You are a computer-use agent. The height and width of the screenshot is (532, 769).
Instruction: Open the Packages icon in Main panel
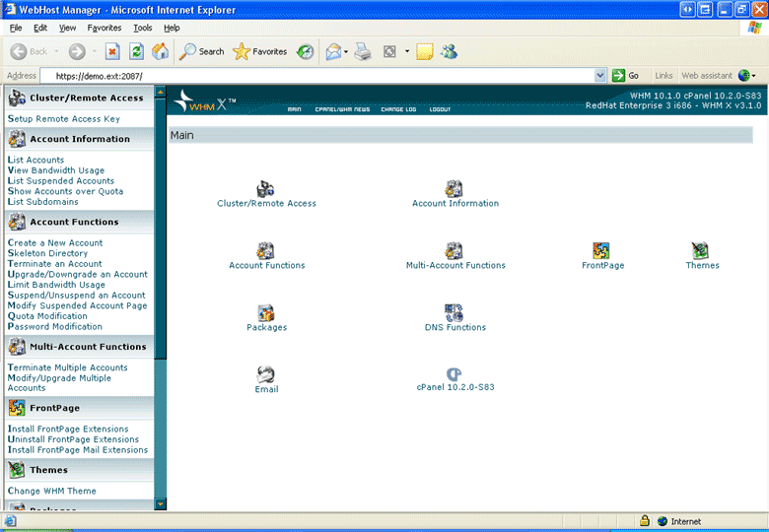click(266, 313)
